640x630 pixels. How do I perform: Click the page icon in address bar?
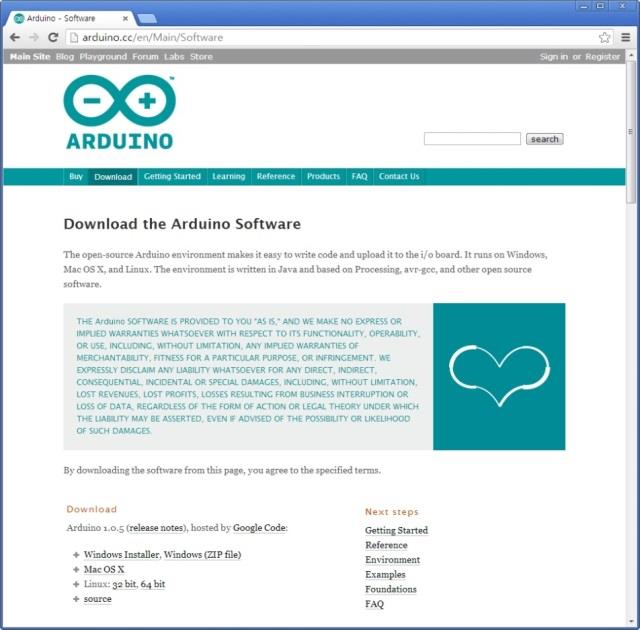(x=74, y=38)
